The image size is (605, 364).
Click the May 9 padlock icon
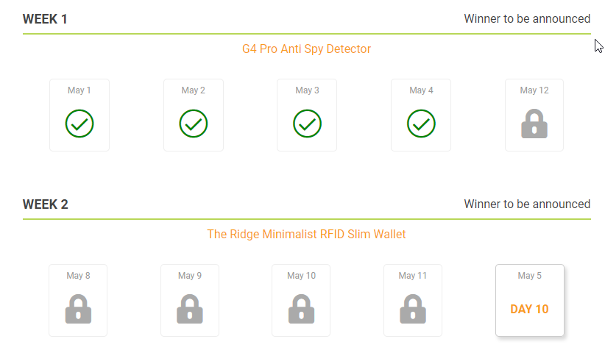[x=190, y=309]
